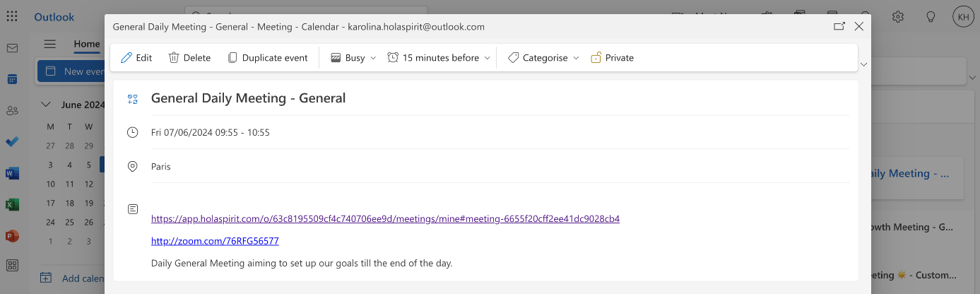Image resolution: width=980 pixels, height=294 pixels.
Task: Launch PowerPoint from the sidebar
Action: (x=12, y=235)
